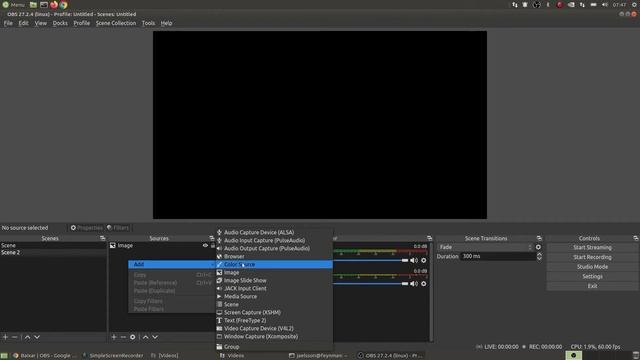This screenshot has width=640, height=360.
Task: Remove selected scene with minus button
Action: click(x=15, y=337)
